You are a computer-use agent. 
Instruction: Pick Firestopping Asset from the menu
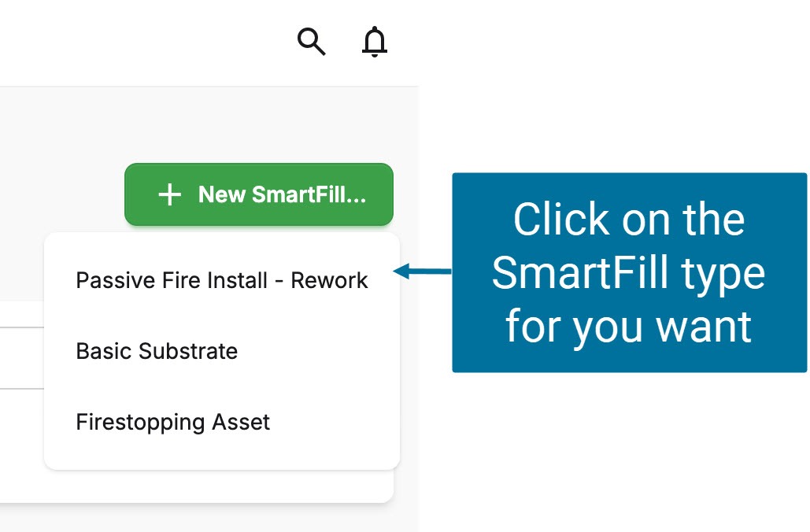pos(172,422)
